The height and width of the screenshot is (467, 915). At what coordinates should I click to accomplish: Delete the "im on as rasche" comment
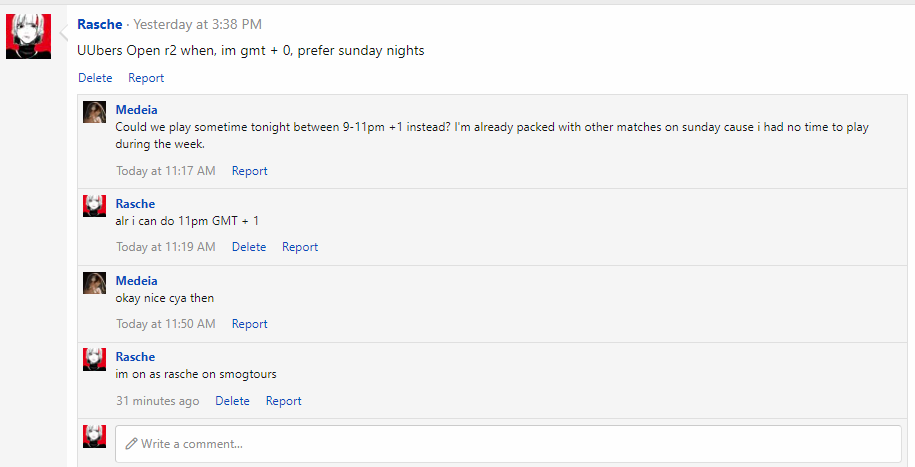pyautogui.click(x=232, y=401)
